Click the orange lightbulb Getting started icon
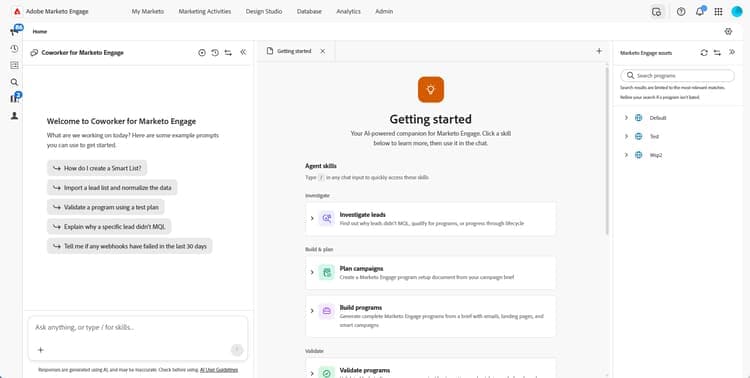Viewport: 750px width, 378px height. [430, 89]
